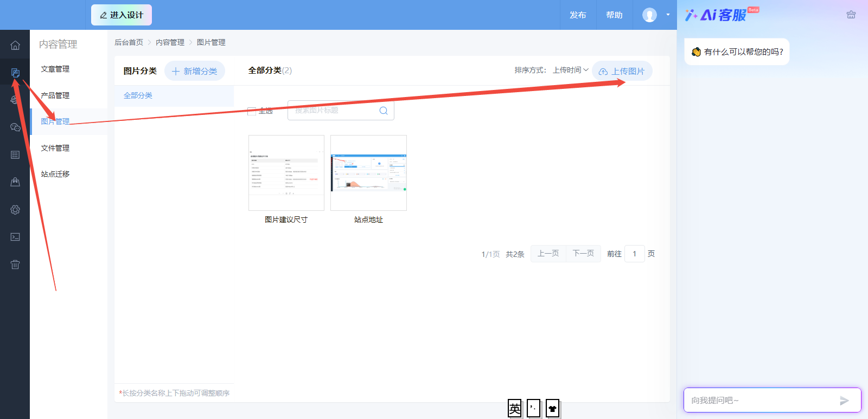The width and height of the screenshot is (868, 419).
Task: Click the 上传图片 button
Action: coord(622,71)
